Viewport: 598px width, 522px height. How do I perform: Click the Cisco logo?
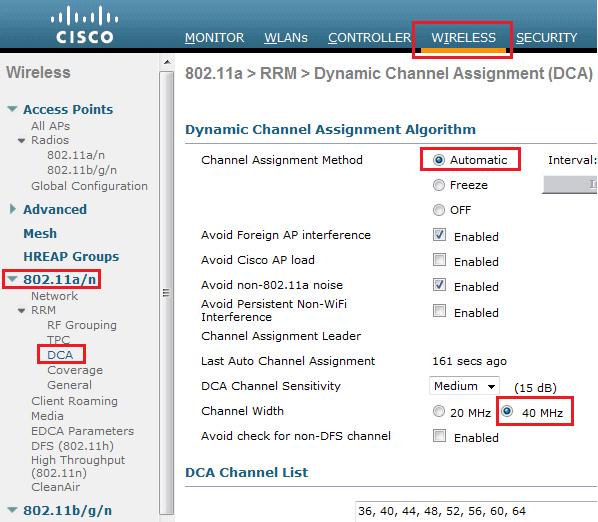coord(85,24)
